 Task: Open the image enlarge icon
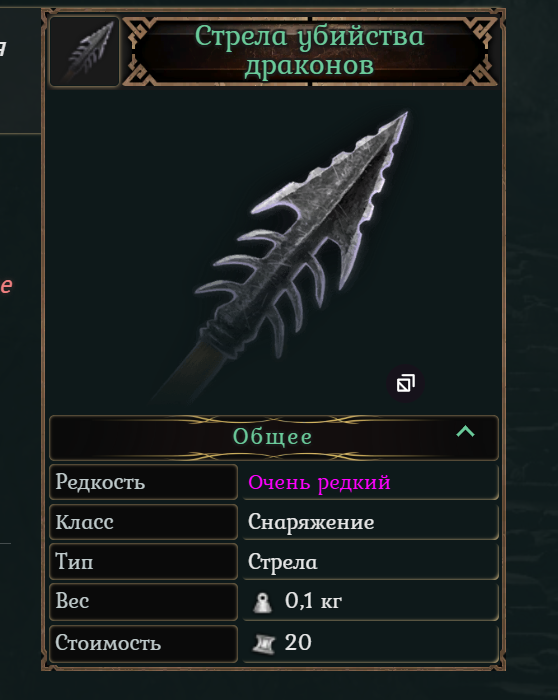click(x=405, y=383)
